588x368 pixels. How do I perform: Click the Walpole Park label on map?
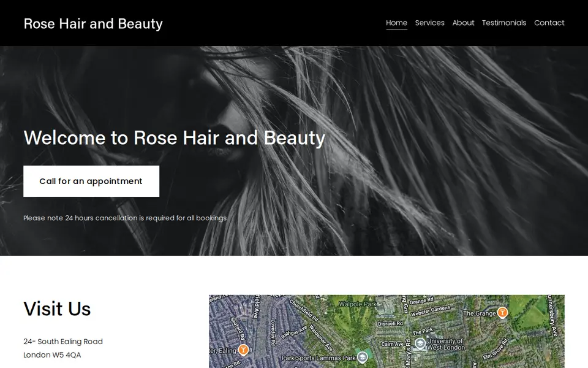(357, 304)
